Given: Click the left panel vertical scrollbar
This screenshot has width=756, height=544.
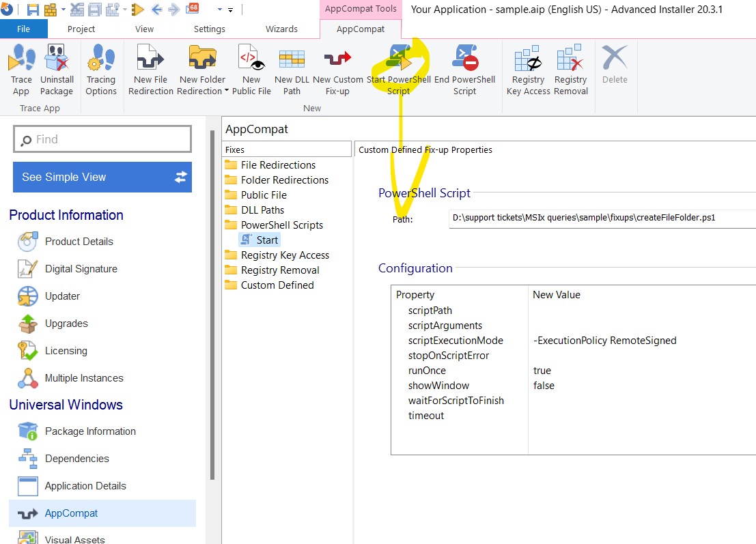Looking at the screenshot, I should pyautogui.click(x=212, y=307).
